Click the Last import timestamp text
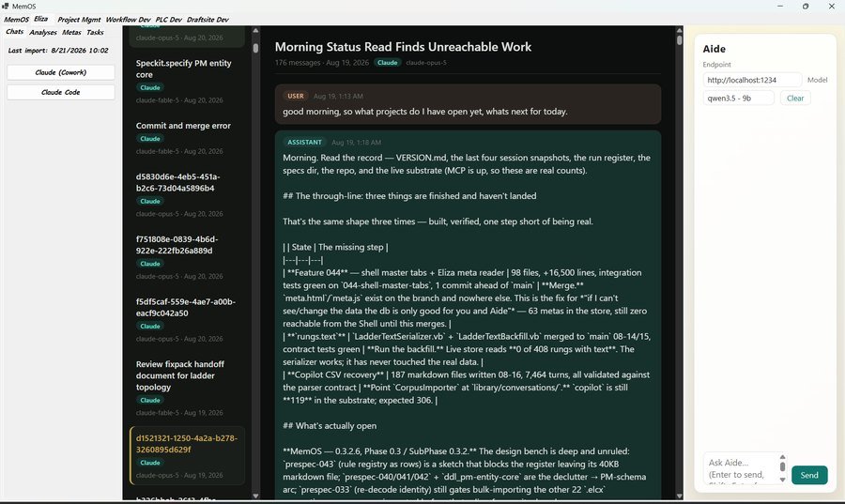This screenshot has width=845, height=504. [58, 50]
